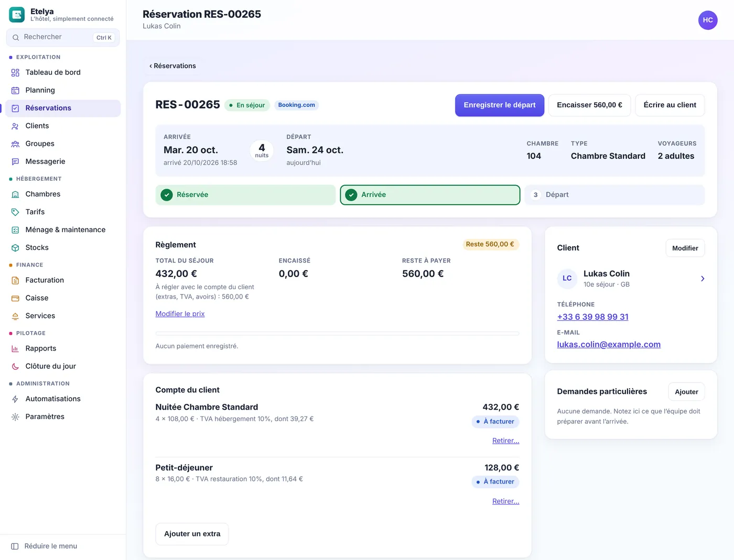The width and height of the screenshot is (734, 560).
Task: Click the Booking.com source badge
Action: (296, 105)
